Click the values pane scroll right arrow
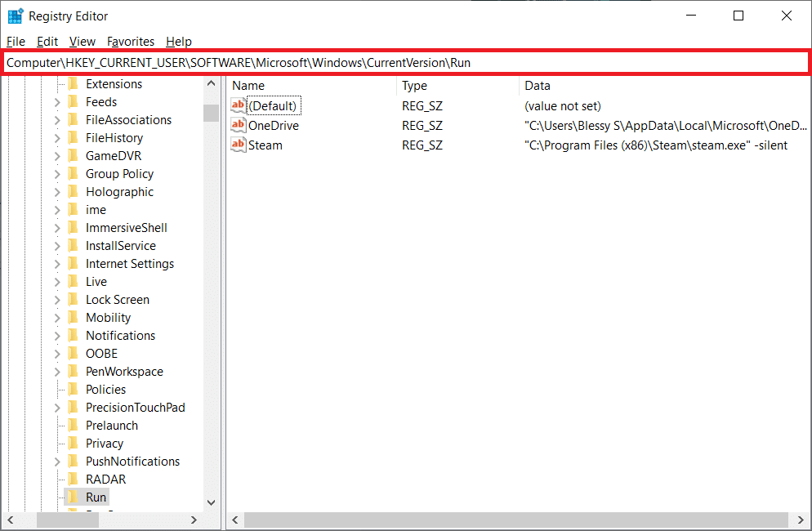 [x=801, y=520]
